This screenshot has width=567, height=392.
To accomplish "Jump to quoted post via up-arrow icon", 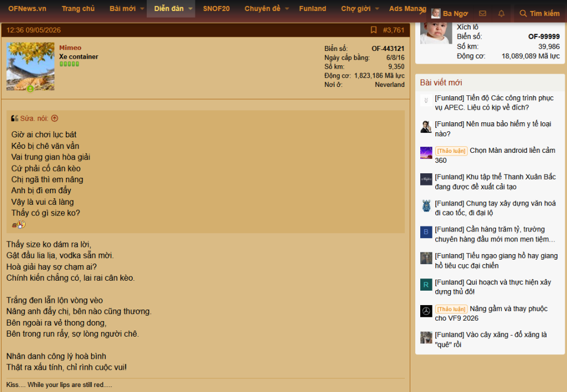I will coord(55,118).
